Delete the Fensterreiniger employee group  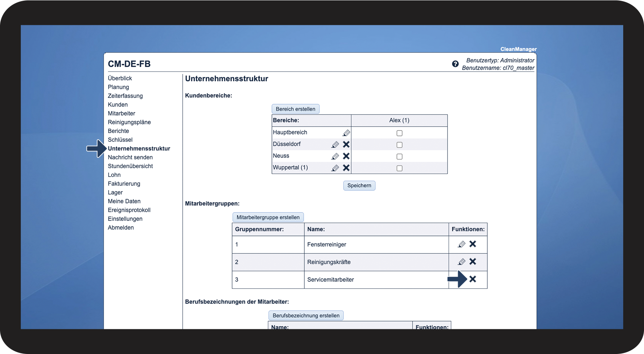[x=473, y=244]
